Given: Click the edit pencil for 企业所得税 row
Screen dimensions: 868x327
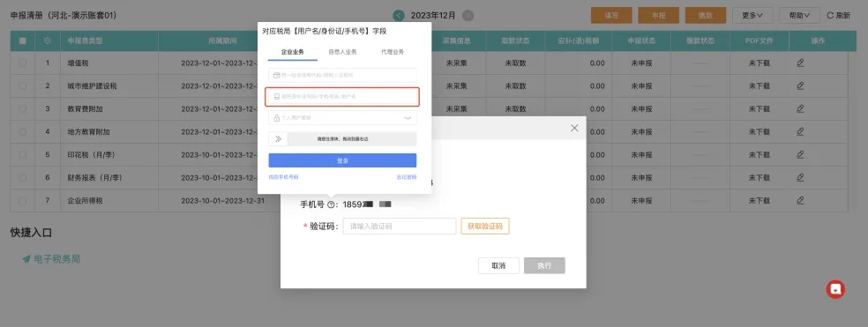Looking at the screenshot, I should click(x=800, y=200).
